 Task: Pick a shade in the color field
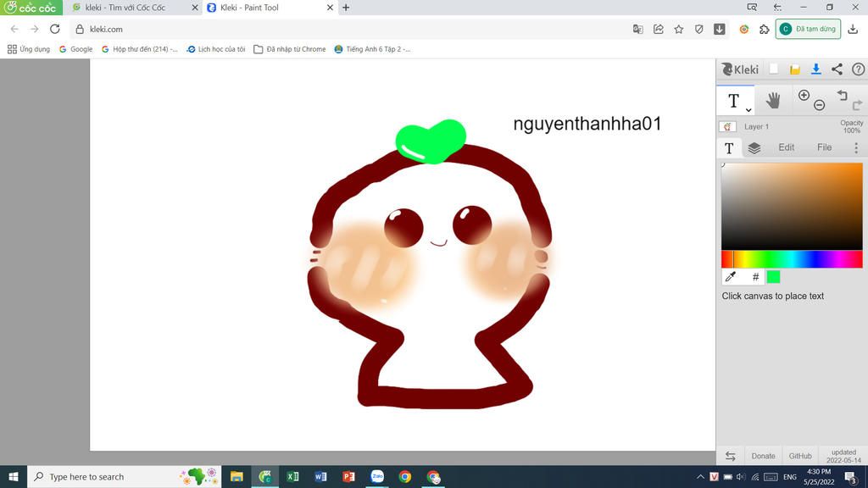[792, 206]
